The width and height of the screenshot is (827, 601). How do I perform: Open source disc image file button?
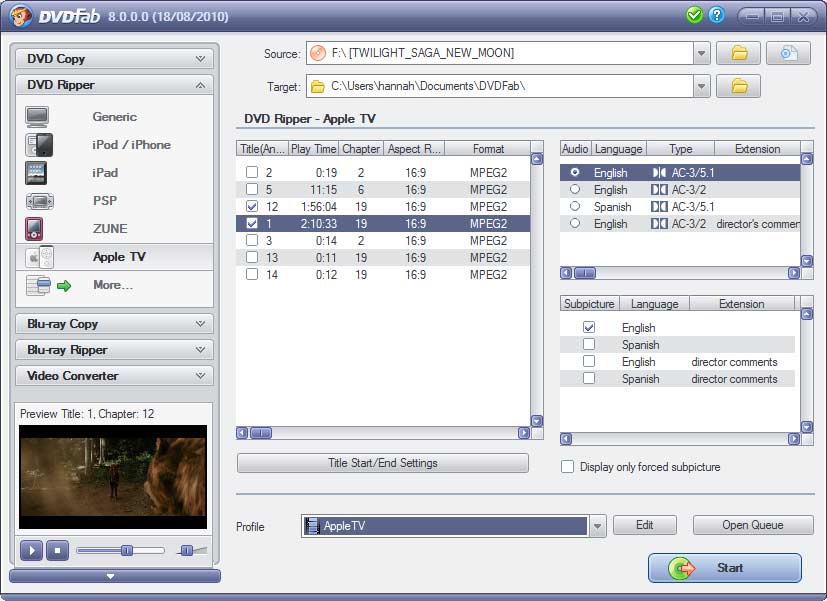[x=788, y=53]
